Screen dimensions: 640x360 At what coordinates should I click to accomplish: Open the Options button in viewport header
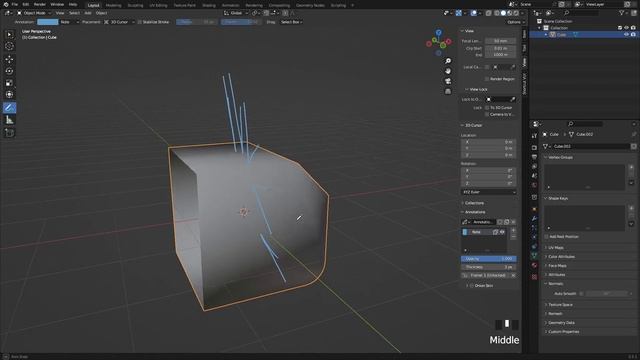pos(516,22)
